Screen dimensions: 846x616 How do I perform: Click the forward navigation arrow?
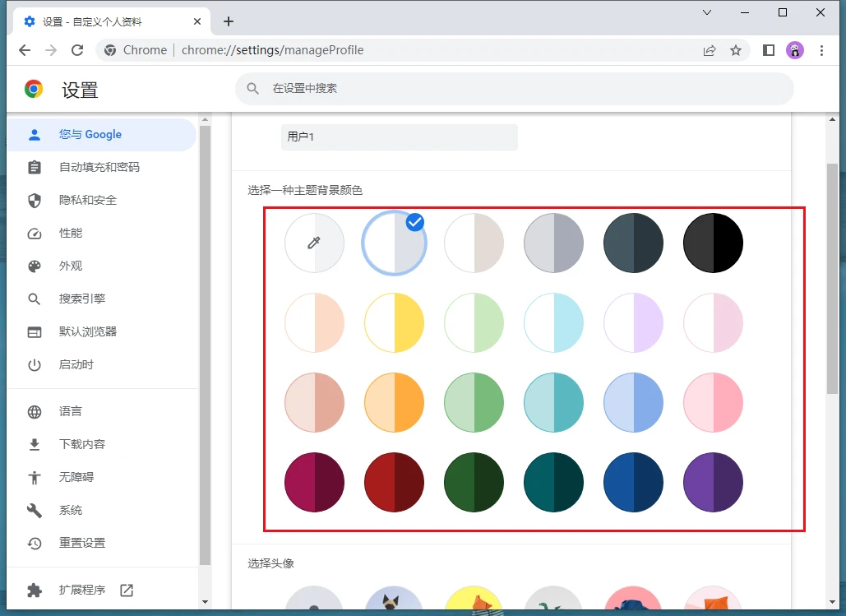point(51,50)
